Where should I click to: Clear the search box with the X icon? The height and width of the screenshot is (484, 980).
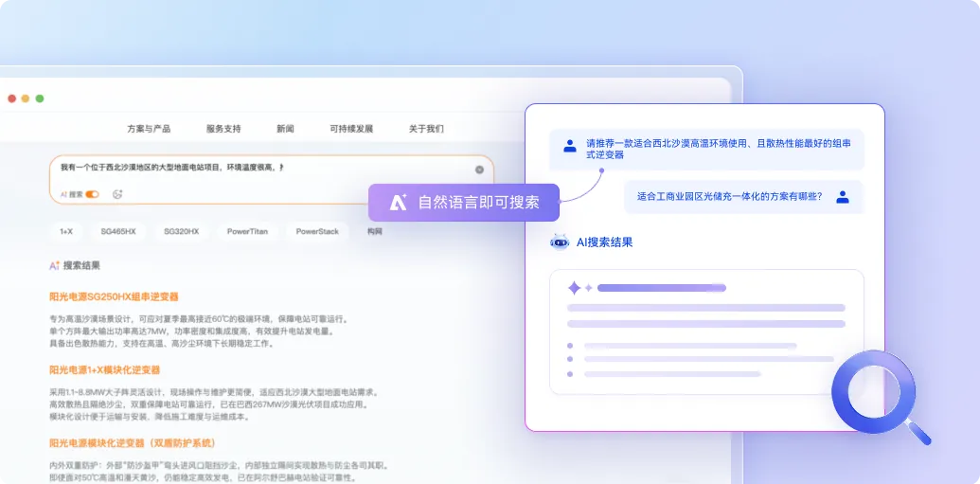tap(479, 170)
